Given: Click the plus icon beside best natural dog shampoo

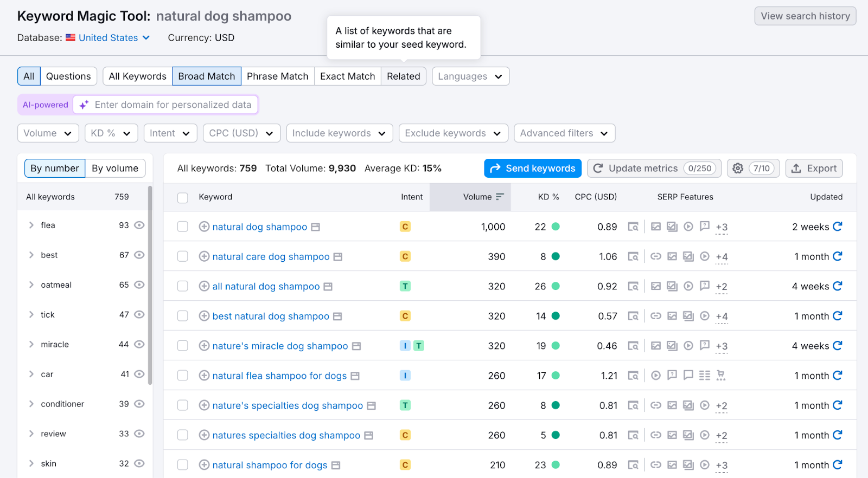Looking at the screenshot, I should click(x=204, y=316).
